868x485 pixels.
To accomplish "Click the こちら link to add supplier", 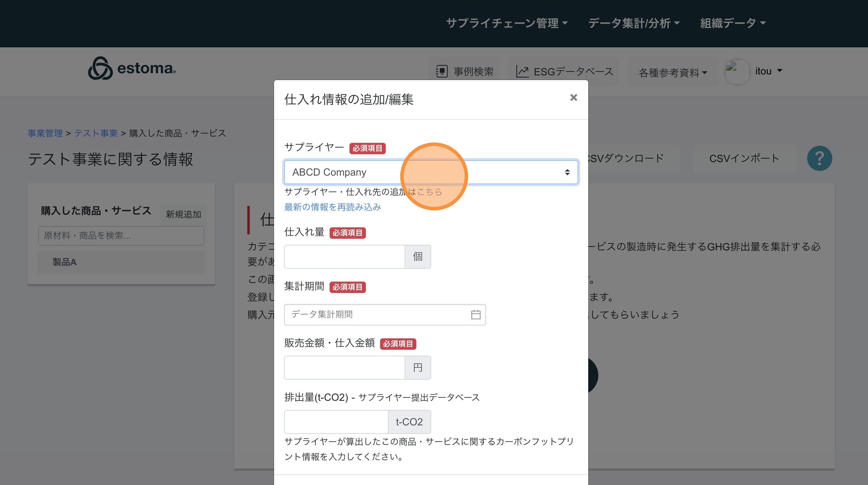I will point(429,192).
